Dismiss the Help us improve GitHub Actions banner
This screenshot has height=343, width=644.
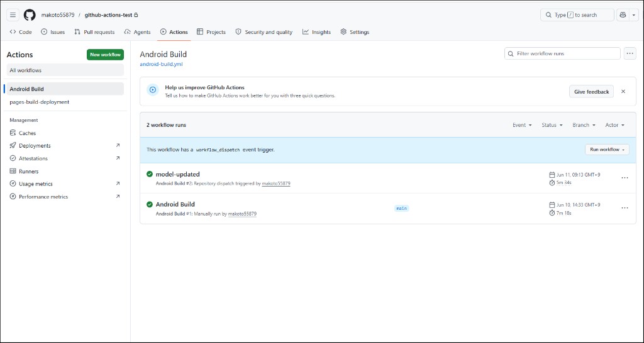click(x=623, y=92)
